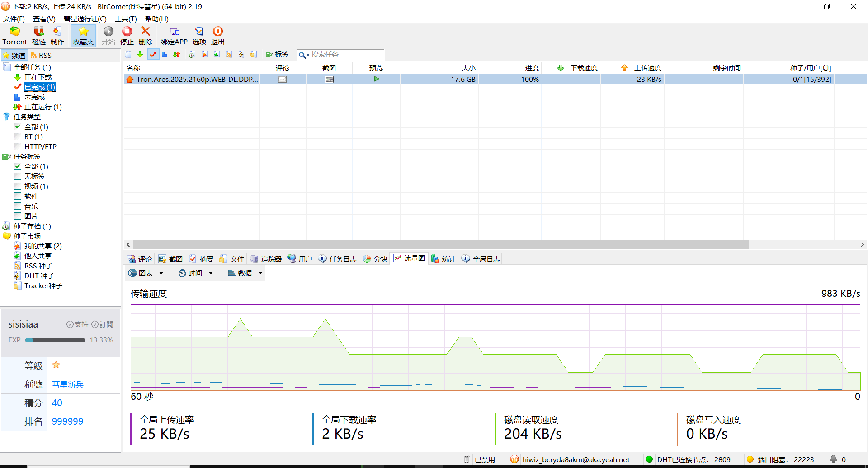
Task: Open the 数据 data dropdown
Action: (x=245, y=273)
